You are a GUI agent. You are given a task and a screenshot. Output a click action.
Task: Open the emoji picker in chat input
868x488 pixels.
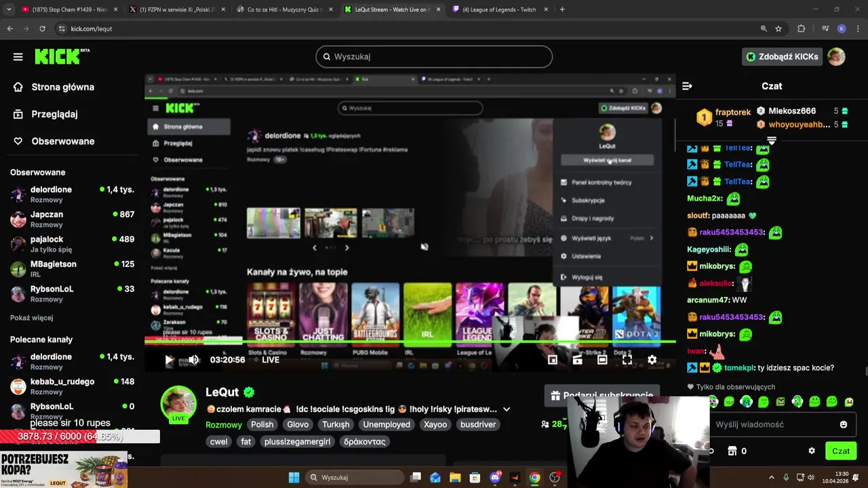click(843, 424)
